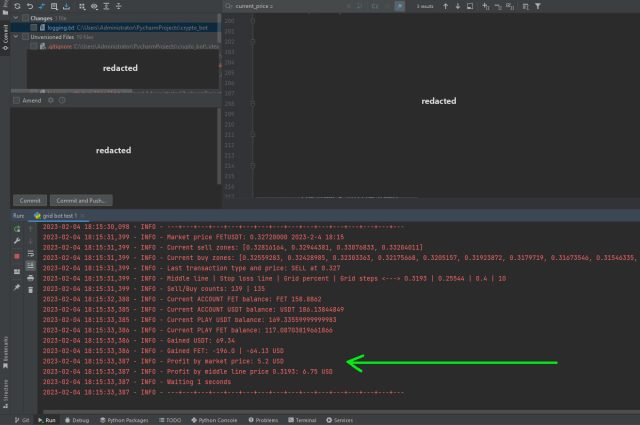Click the commit options gear icon beside Amend

click(51, 100)
